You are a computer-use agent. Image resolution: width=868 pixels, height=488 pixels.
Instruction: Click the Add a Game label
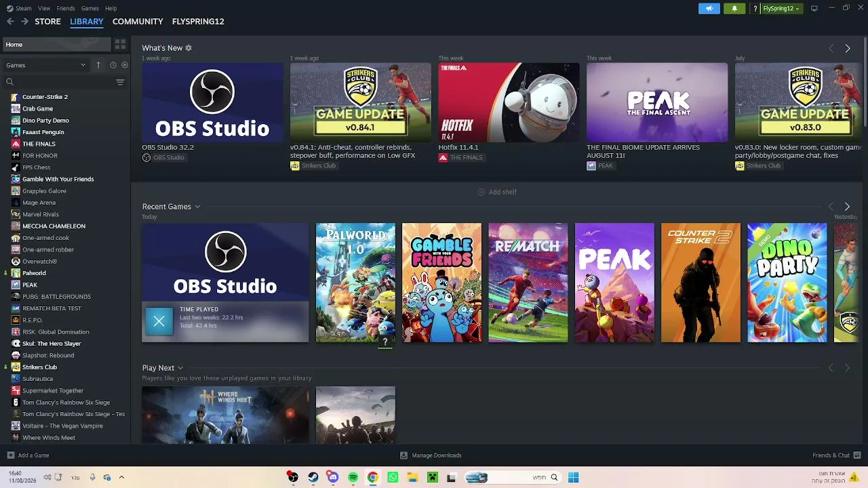click(34, 455)
